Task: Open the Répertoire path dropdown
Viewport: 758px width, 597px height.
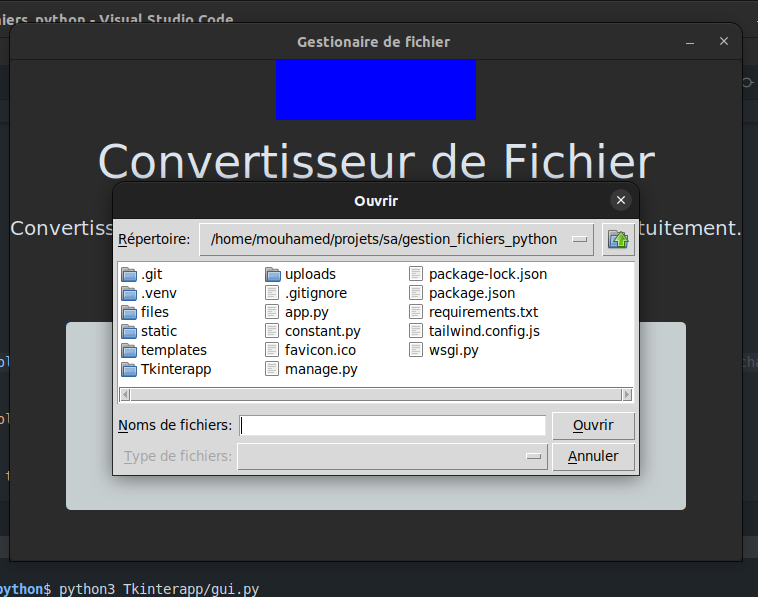Action: click(579, 240)
